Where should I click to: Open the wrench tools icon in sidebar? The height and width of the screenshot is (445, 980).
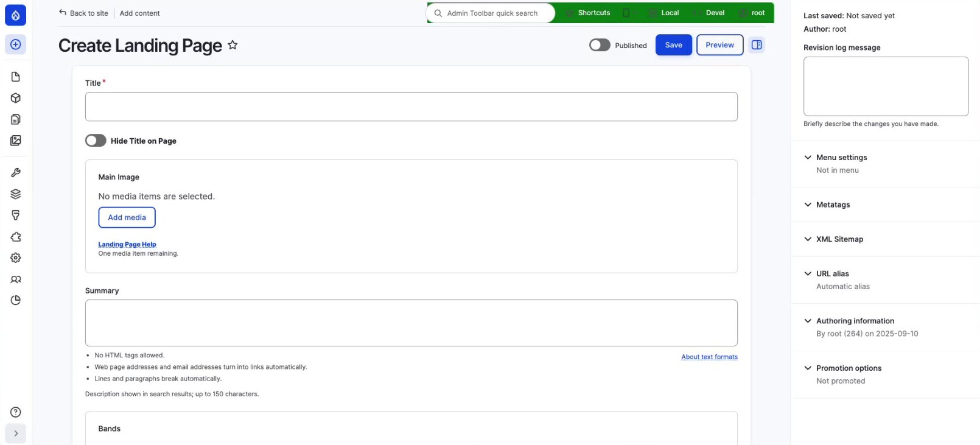coord(16,173)
